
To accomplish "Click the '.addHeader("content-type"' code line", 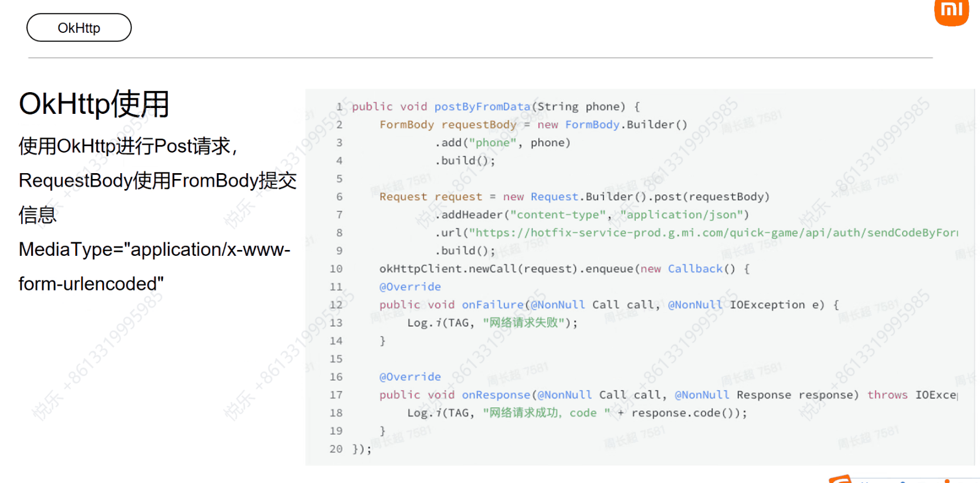I will [592, 215].
